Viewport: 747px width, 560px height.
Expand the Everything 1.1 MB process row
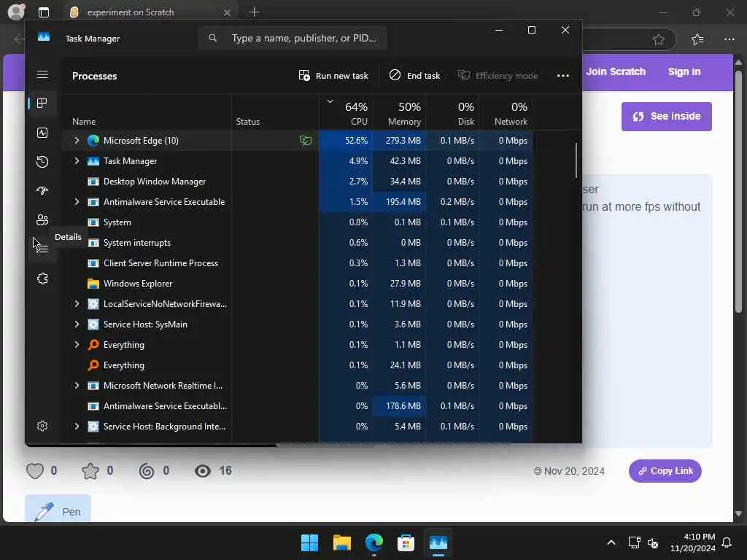[x=77, y=345]
